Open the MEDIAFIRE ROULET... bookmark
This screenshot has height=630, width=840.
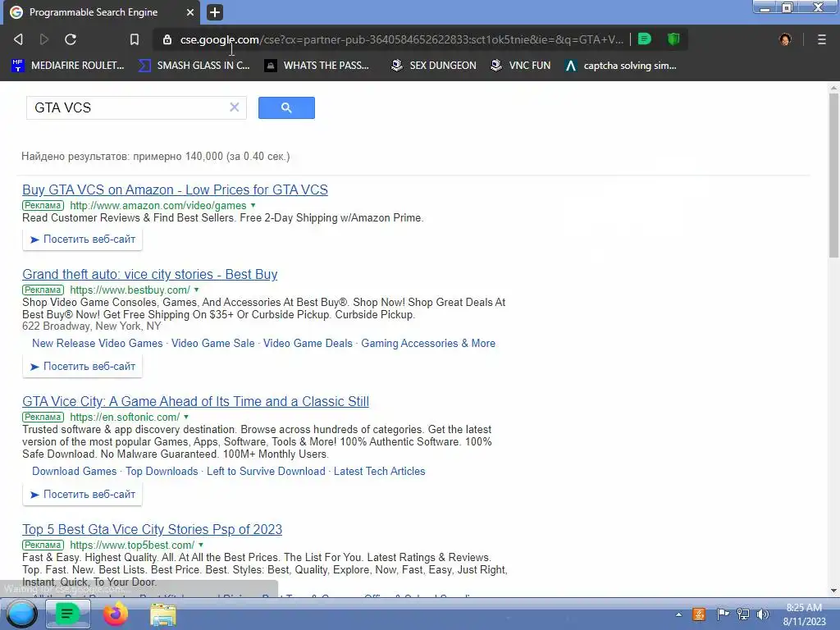(x=68, y=66)
